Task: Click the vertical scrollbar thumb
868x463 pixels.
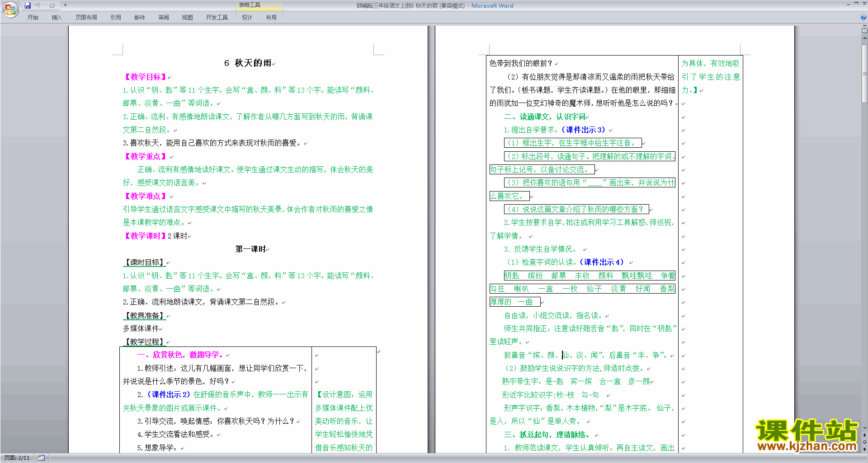Action: 864,74
